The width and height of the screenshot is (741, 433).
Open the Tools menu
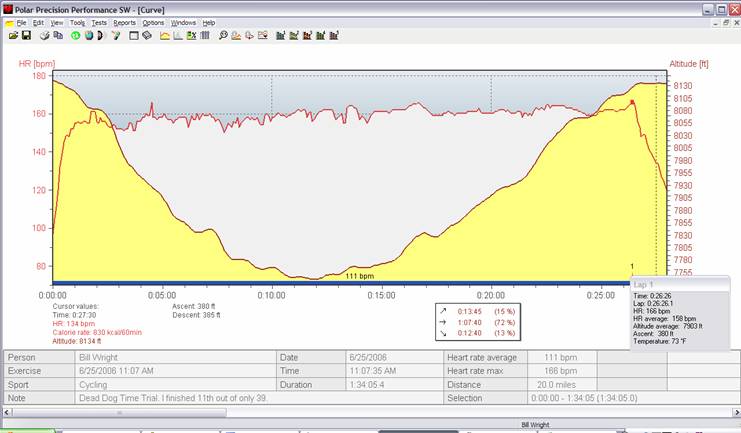[78, 23]
